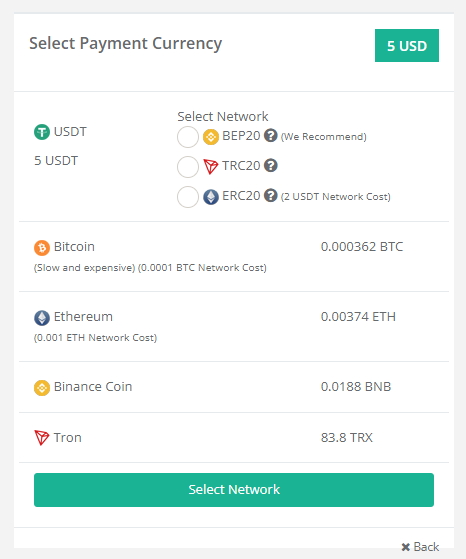Click the BEP20 help question mark icon
The width and height of the screenshot is (466, 559).
click(271, 135)
